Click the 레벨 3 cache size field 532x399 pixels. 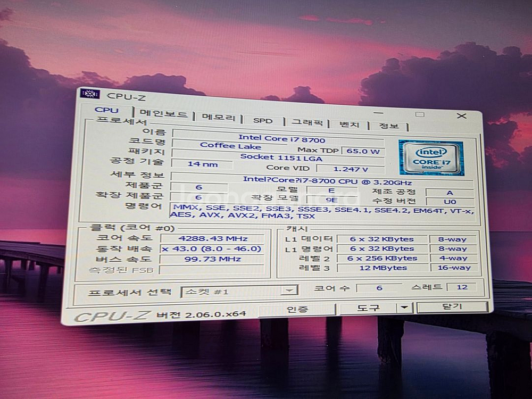tap(385, 267)
